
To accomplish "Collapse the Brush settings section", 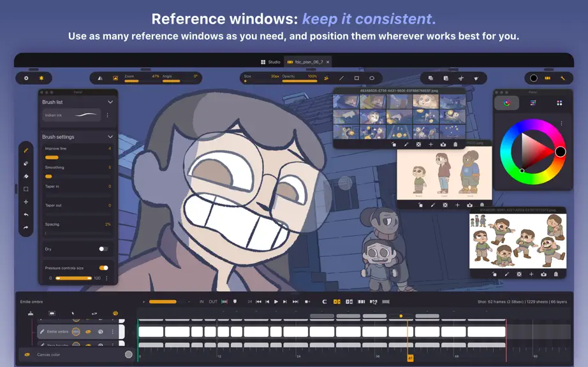I will coord(110,137).
